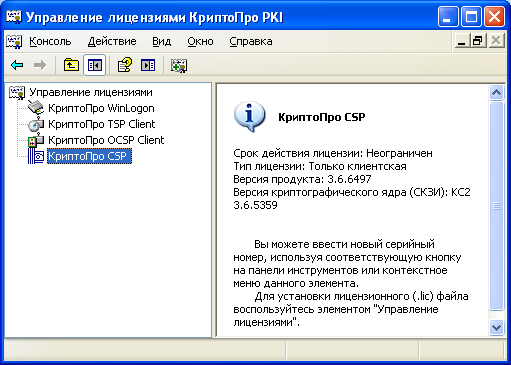Toggle the Show/Hide Console Tree button
The height and width of the screenshot is (365, 511).
point(95,65)
